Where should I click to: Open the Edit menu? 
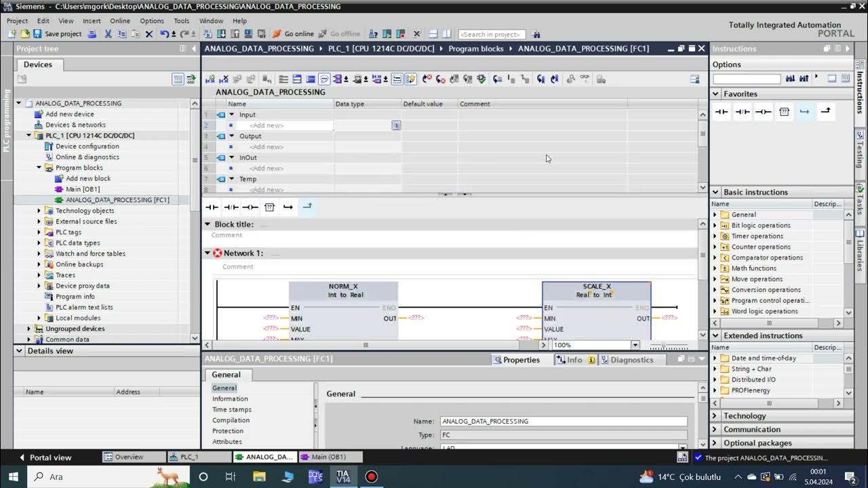pos(43,21)
